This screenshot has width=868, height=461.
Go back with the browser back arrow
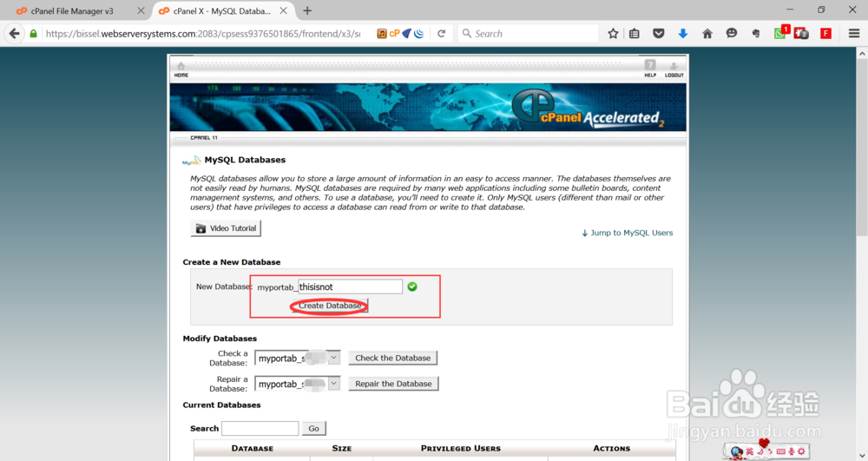pyautogui.click(x=15, y=34)
